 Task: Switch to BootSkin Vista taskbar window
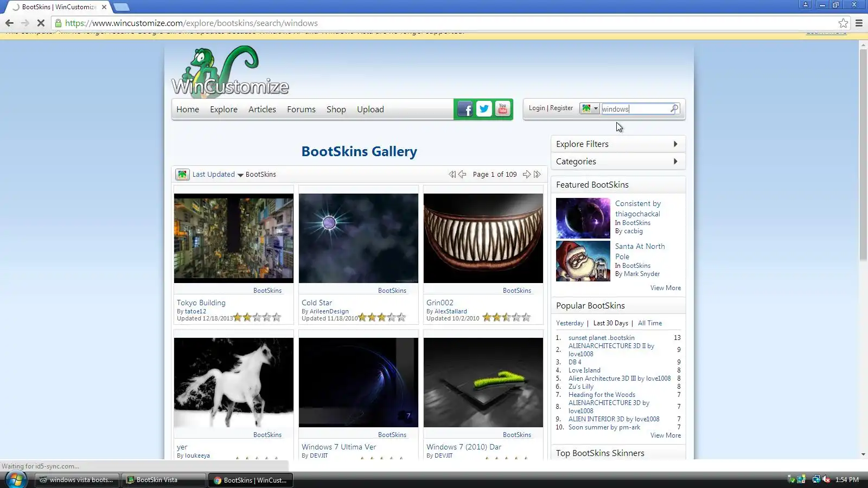coord(164,480)
